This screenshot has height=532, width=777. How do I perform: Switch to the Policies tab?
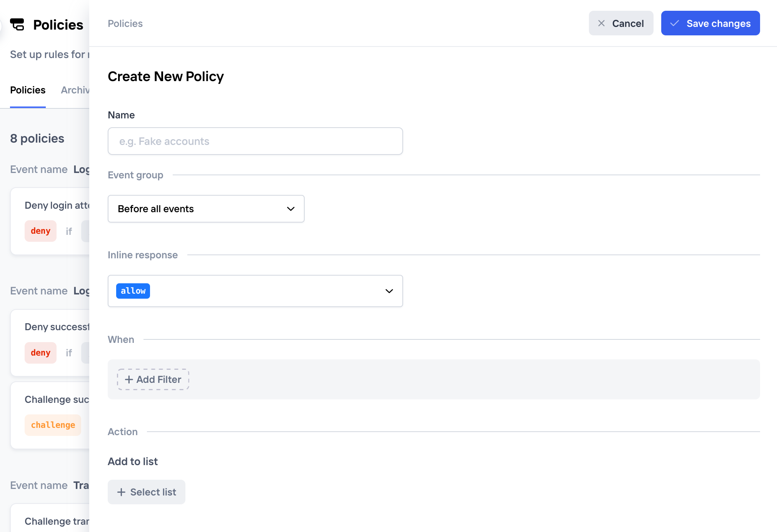point(28,90)
